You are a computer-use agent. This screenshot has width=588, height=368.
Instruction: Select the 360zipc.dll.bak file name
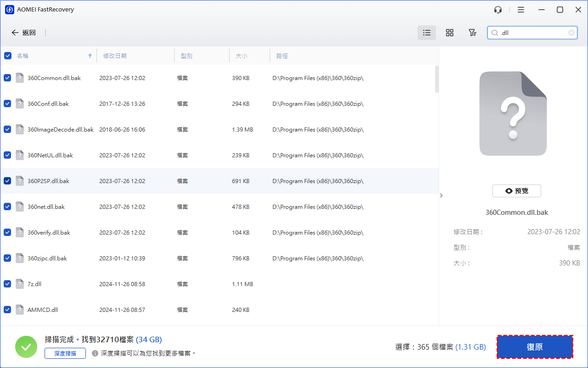47,258
